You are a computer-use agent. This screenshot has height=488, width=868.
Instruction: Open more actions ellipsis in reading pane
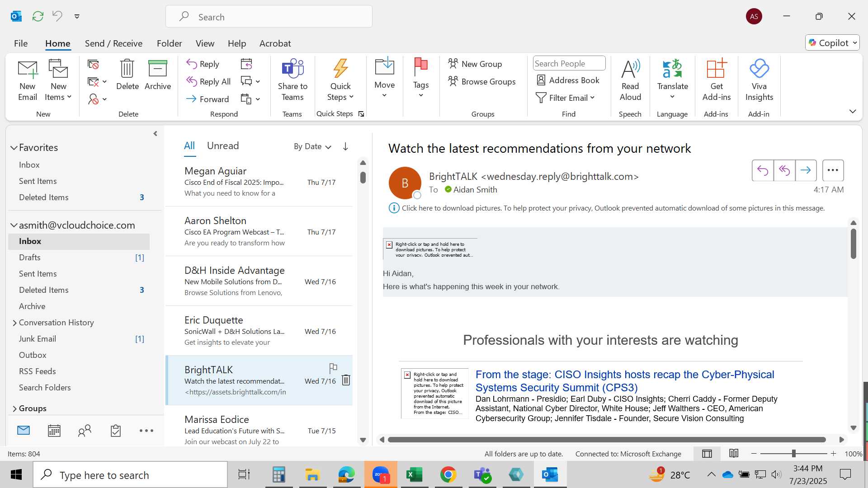[x=833, y=170]
